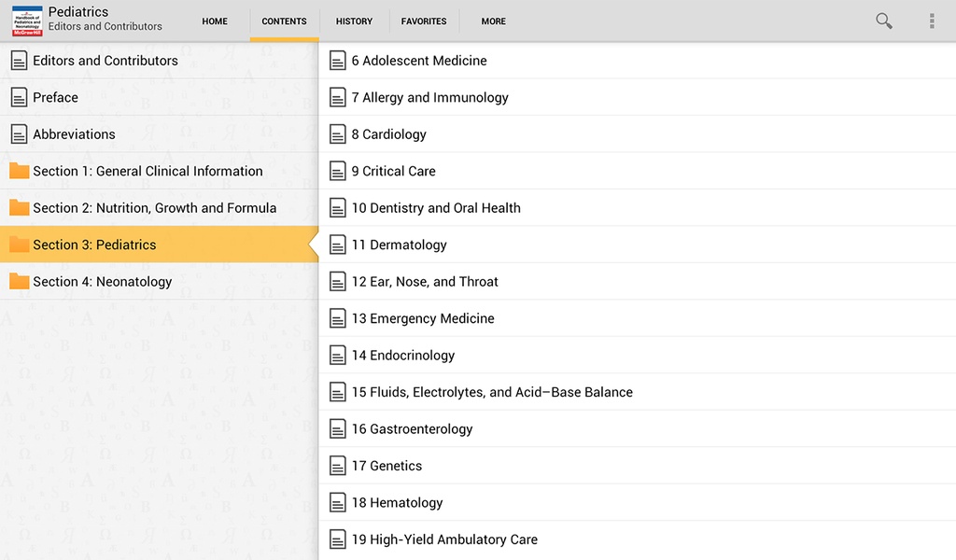Click the page icon next to 8 Cardiology

(338, 134)
